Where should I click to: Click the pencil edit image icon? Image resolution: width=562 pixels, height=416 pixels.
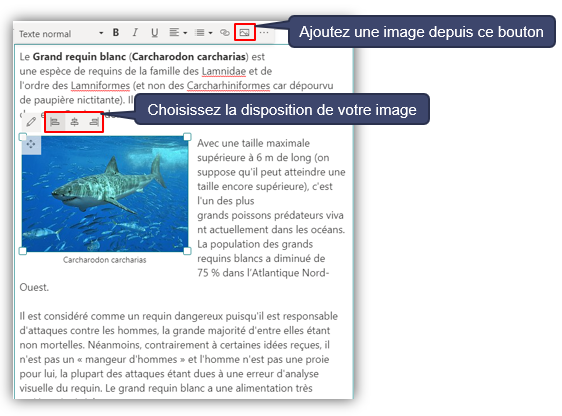coord(32,122)
